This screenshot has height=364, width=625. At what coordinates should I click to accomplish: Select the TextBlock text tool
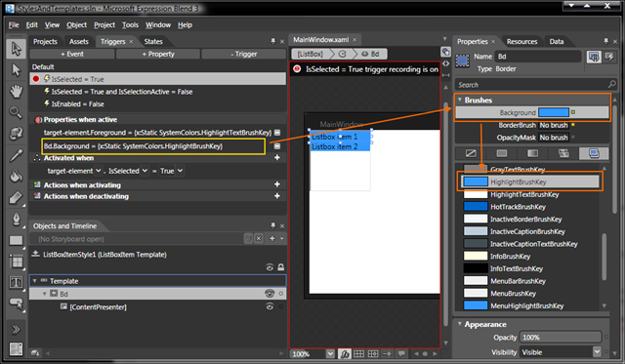coord(16,283)
